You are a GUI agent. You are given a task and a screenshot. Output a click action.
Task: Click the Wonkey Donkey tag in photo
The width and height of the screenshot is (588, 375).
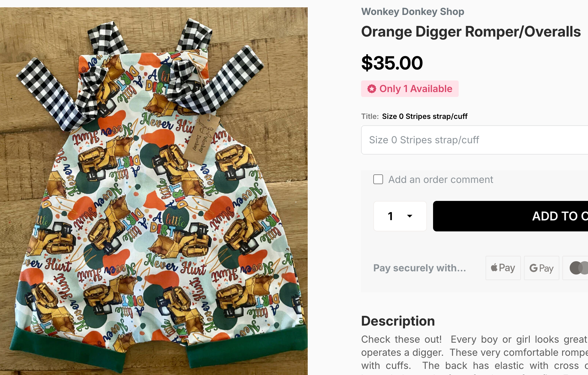(x=201, y=139)
